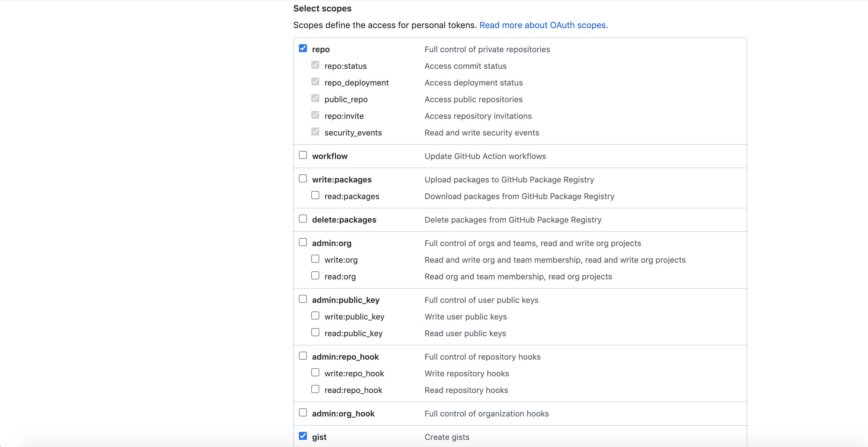868x447 pixels.
Task: Click the repo:status disabled checkbox
Action: (x=315, y=65)
